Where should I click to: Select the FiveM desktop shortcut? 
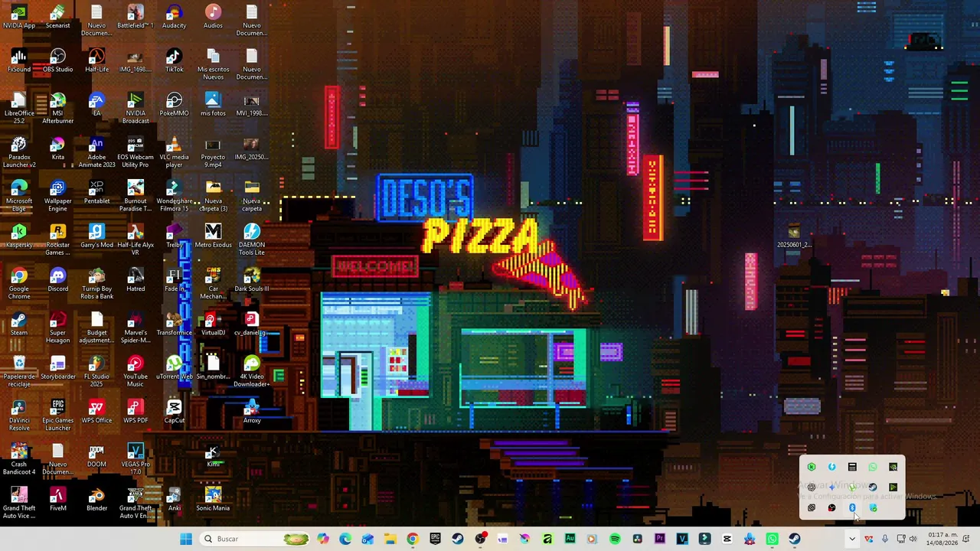pos(58,500)
